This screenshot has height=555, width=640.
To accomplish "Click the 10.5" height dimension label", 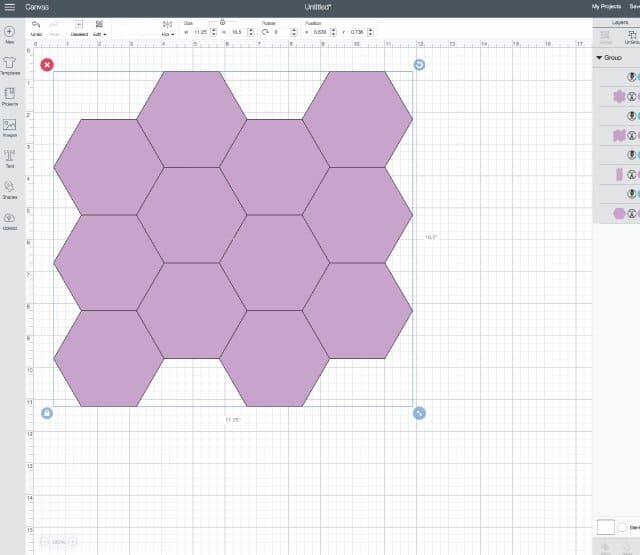I will click(x=431, y=238).
